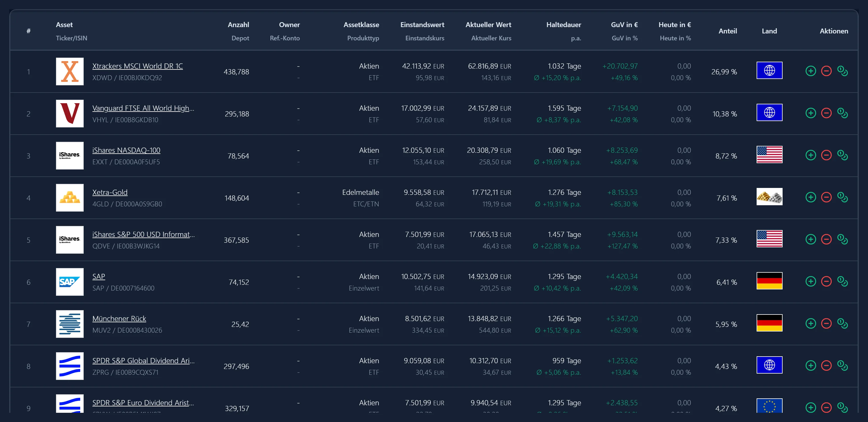Click the green plus icon for Xetra-Gold

810,197
